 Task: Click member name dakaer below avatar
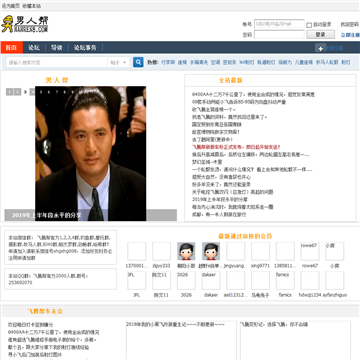pyautogui.click(x=211, y=295)
